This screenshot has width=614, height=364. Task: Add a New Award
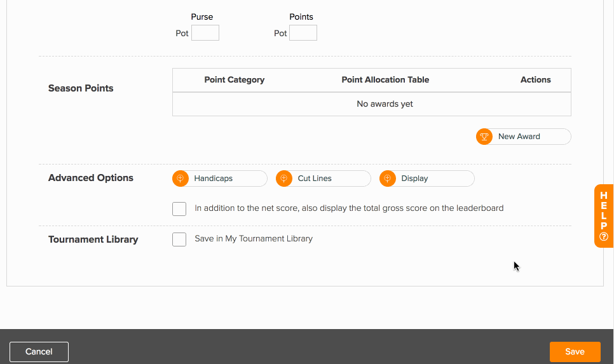524,137
